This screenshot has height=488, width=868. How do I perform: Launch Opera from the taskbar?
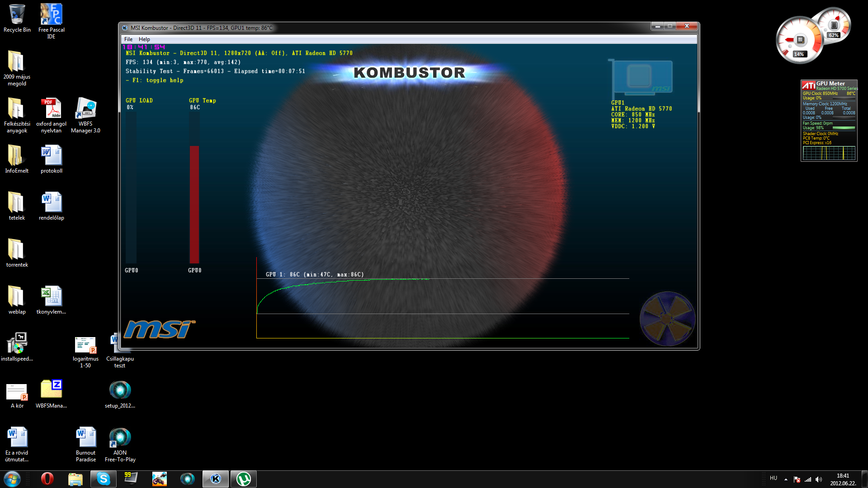pyautogui.click(x=47, y=479)
